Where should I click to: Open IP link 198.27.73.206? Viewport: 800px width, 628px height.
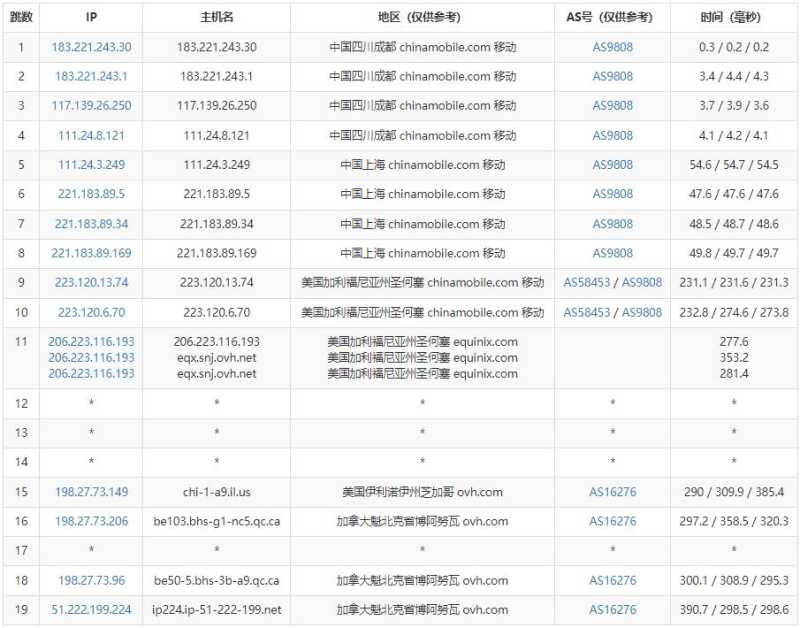pyautogui.click(x=91, y=521)
